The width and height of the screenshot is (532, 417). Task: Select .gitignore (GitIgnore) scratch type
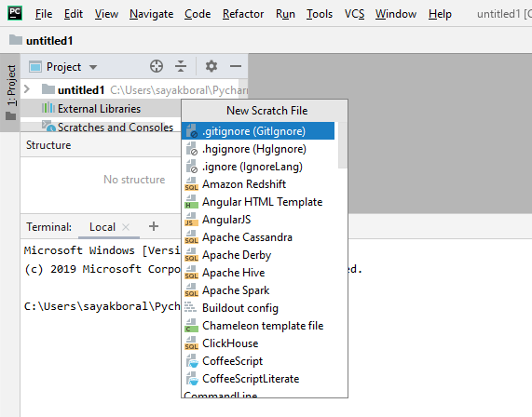point(258,131)
